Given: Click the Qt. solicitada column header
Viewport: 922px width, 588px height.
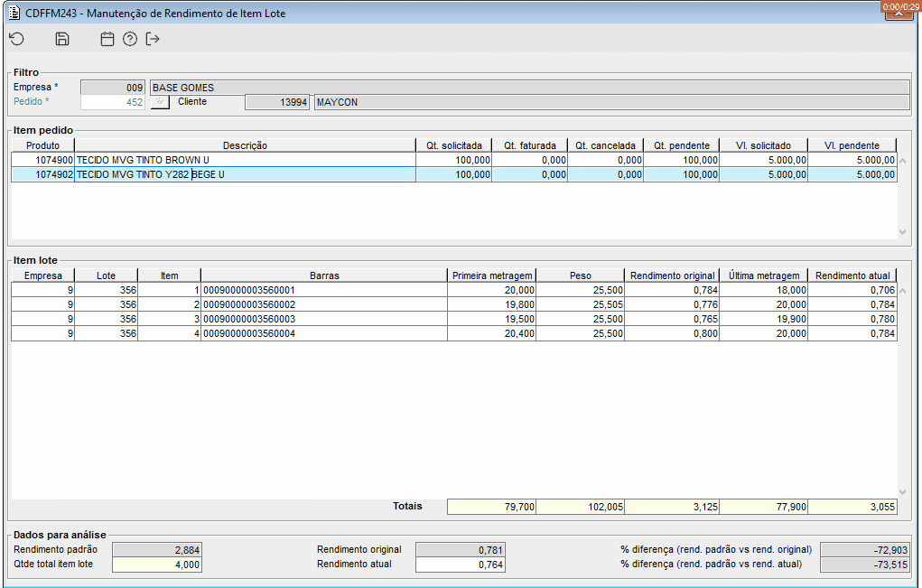Looking at the screenshot, I should [454, 145].
